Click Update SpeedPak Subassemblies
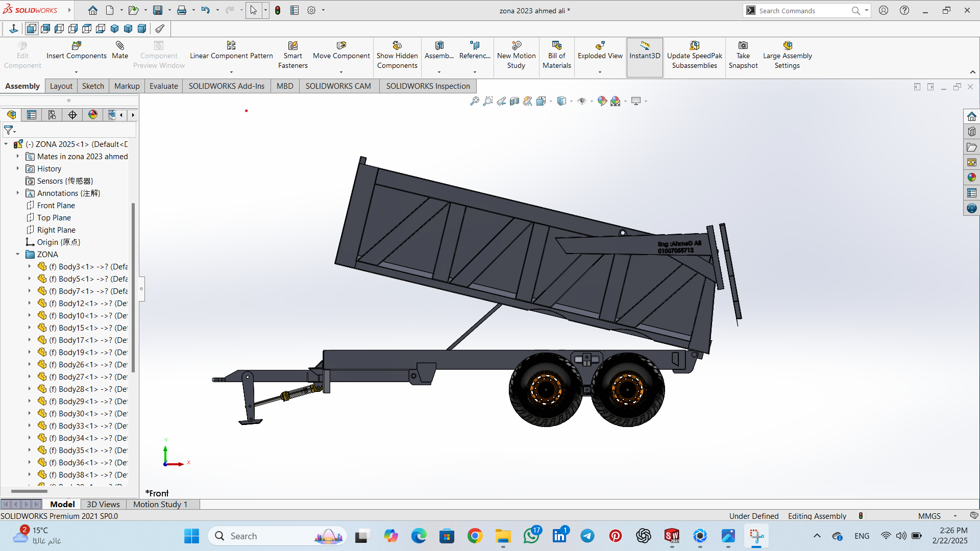The height and width of the screenshot is (551, 980). point(695,55)
